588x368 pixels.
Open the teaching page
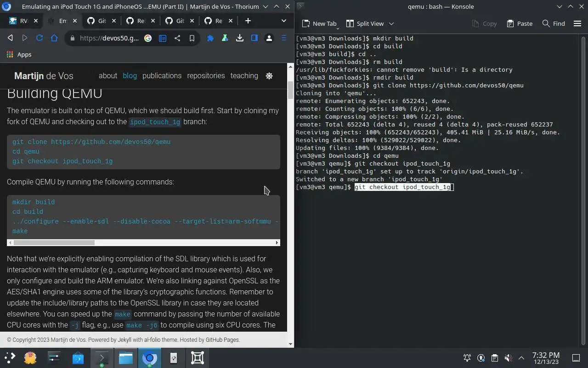tap(244, 76)
